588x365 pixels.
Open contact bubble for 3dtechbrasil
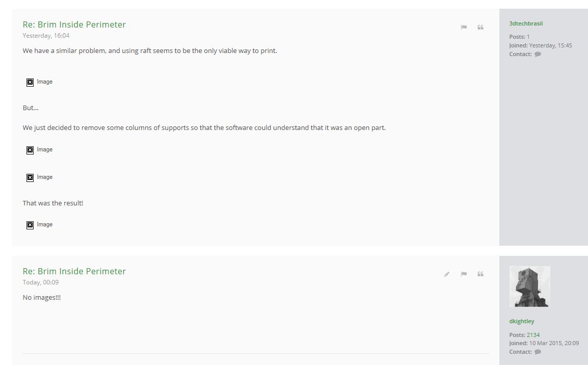click(x=538, y=54)
